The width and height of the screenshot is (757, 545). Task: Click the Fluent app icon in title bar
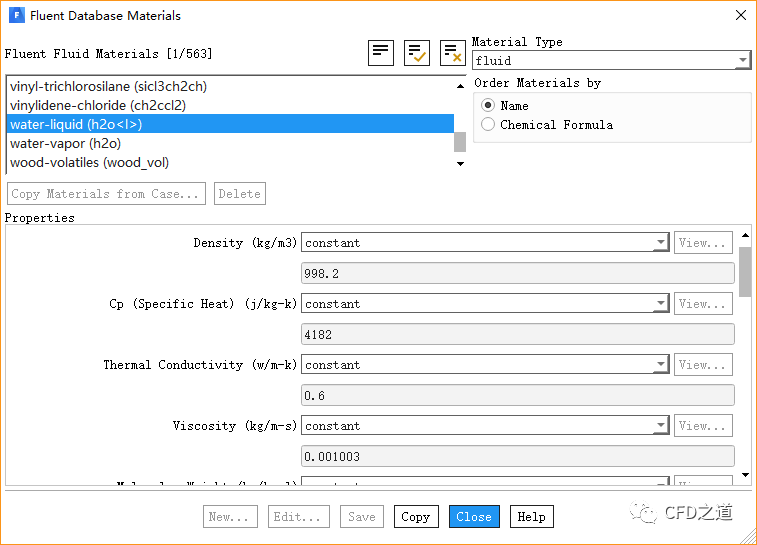[x=15, y=16]
